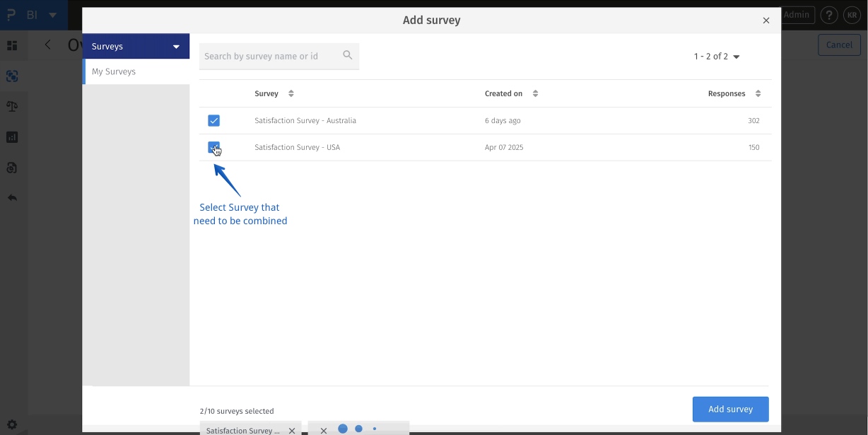The image size is (868, 435).
Task: Click the Add survey button
Action: tap(730, 409)
